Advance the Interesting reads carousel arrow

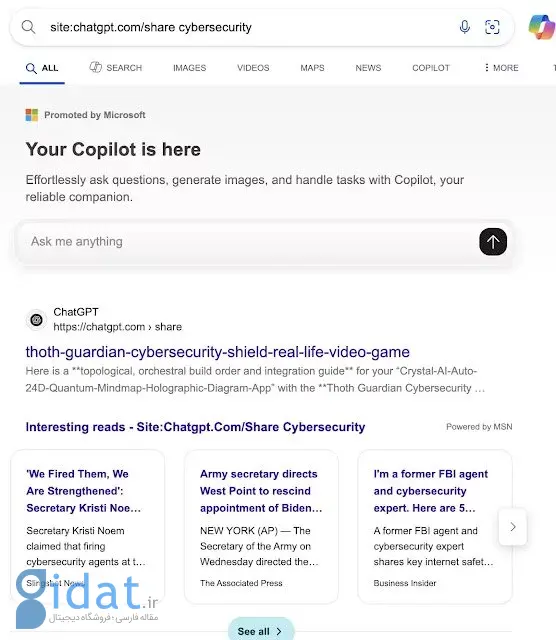[x=513, y=527]
